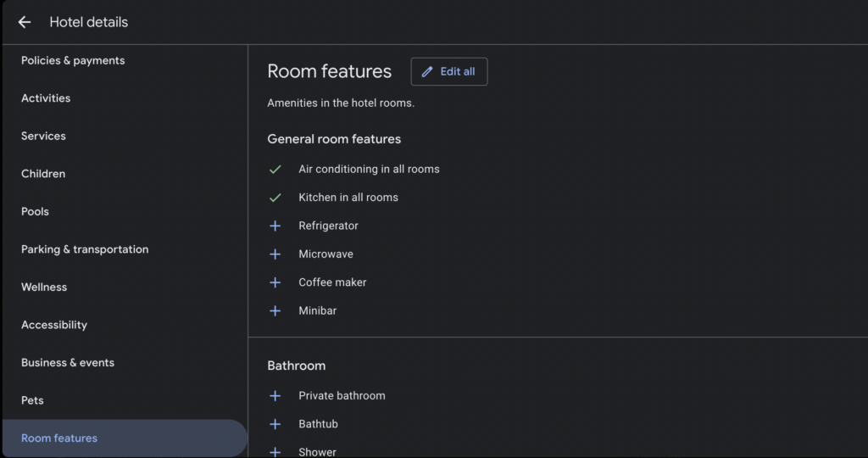Click the back arrow in header
The width and height of the screenshot is (868, 458).
[25, 22]
